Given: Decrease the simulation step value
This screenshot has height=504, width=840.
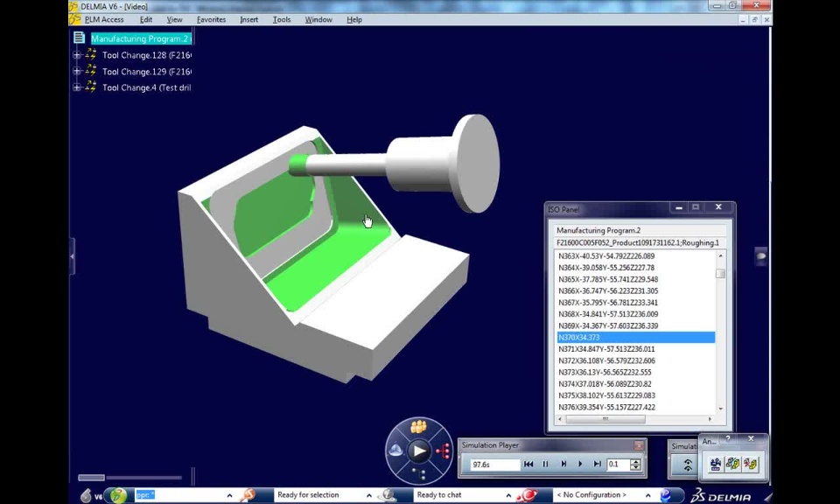Looking at the screenshot, I should (x=636, y=467).
